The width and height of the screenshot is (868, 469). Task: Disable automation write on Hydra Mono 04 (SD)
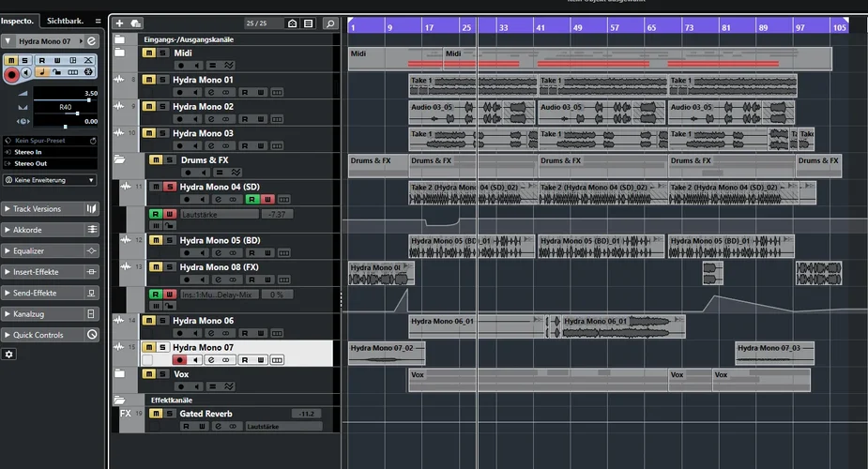click(x=267, y=200)
